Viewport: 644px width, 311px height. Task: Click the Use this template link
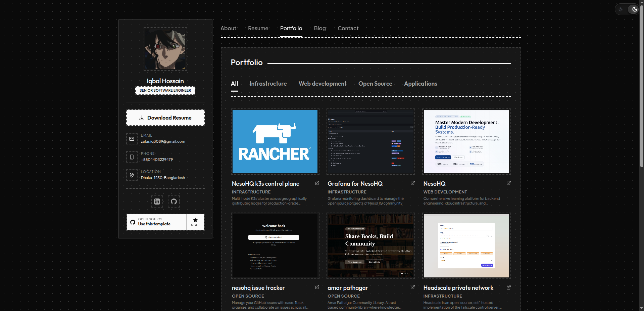click(154, 224)
